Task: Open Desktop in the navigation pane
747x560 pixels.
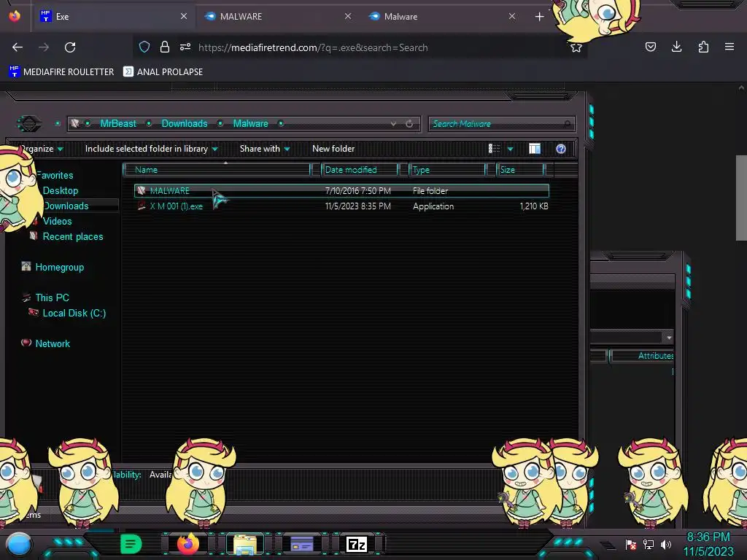Action: point(61,190)
